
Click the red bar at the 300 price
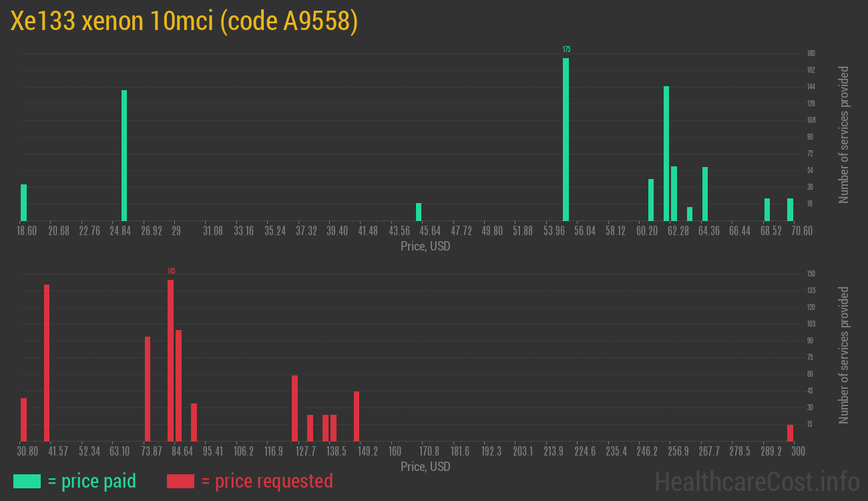[790, 433]
